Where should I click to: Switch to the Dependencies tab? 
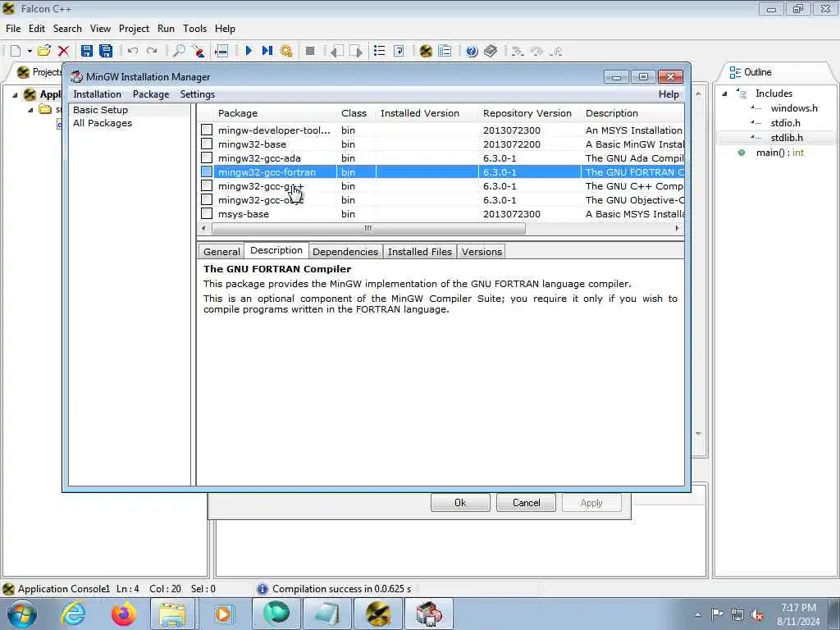tap(345, 252)
